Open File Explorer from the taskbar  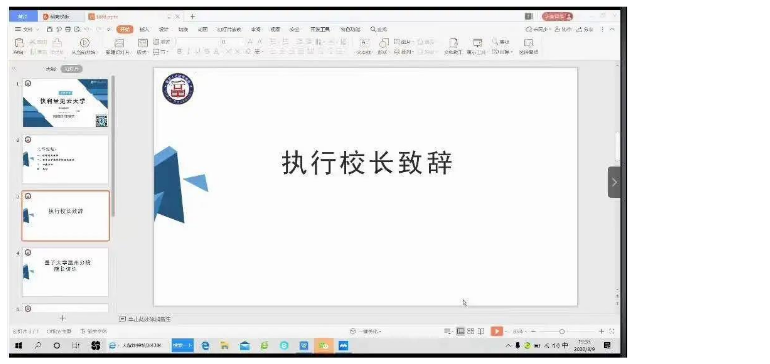224,346
